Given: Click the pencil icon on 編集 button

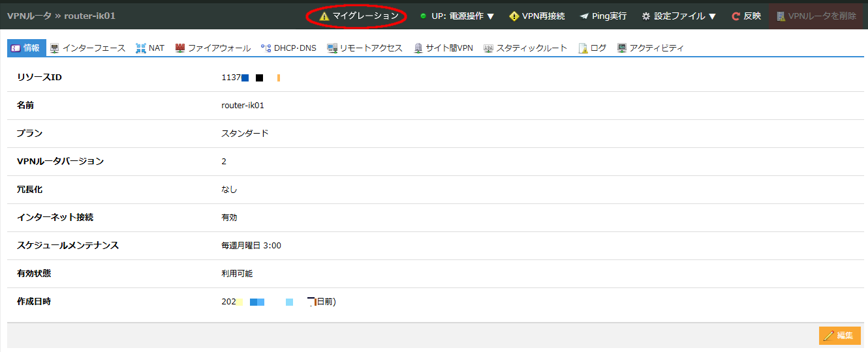Looking at the screenshot, I should click(x=829, y=336).
